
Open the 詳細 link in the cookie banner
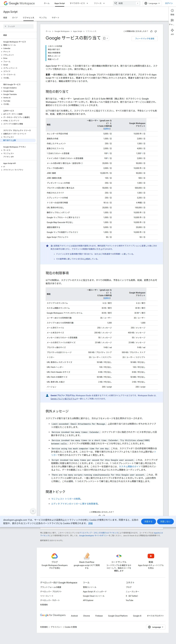point(90,523)
